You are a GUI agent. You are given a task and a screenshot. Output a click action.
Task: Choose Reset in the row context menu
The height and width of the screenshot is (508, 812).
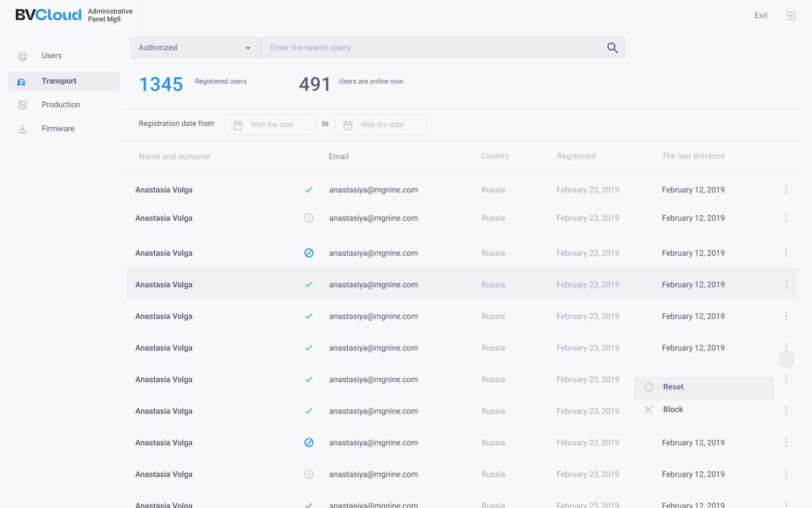coord(704,387)
